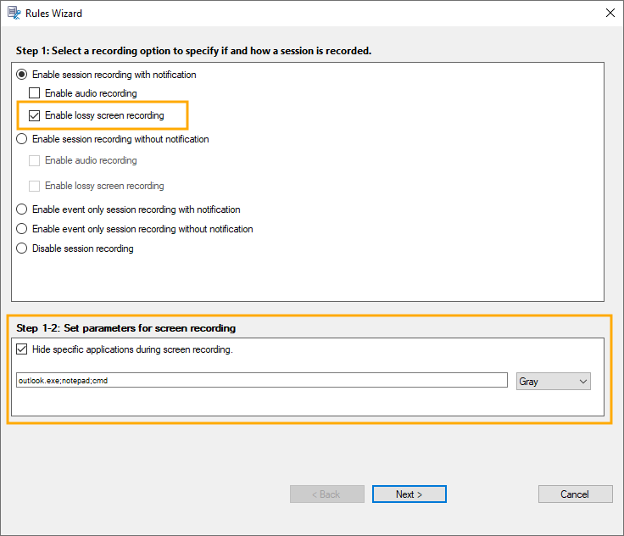
Task: Click the Rules Wizard title bar icon
Action: click(12, 13)
